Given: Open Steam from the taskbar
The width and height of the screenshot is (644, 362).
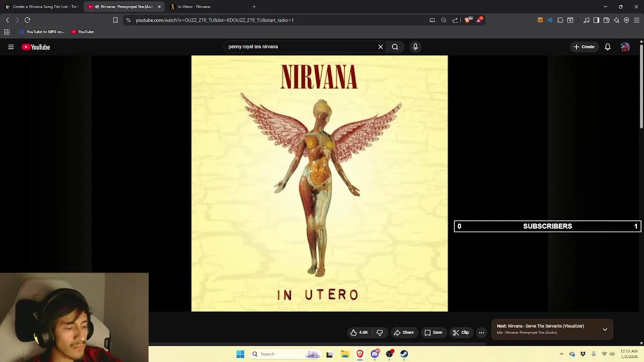Looking at the screenshot, I should 404,354.
